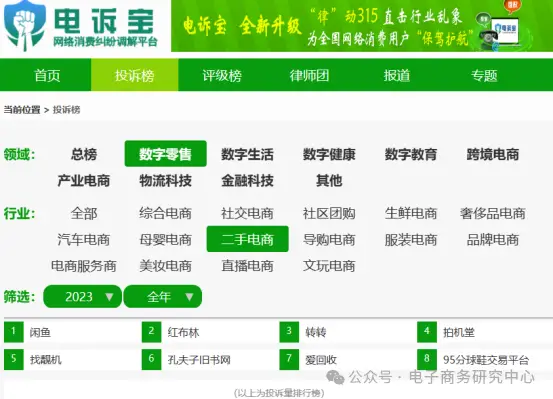
Task: Go to the 律师团 tab
Action: point(309,75)
